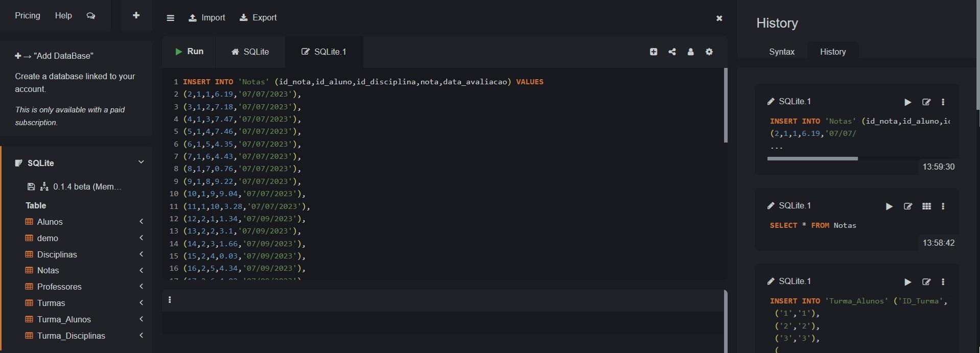Select the SQLite.1 editor tab
This screenshot has width=980, height=353.
click(324, 52)
